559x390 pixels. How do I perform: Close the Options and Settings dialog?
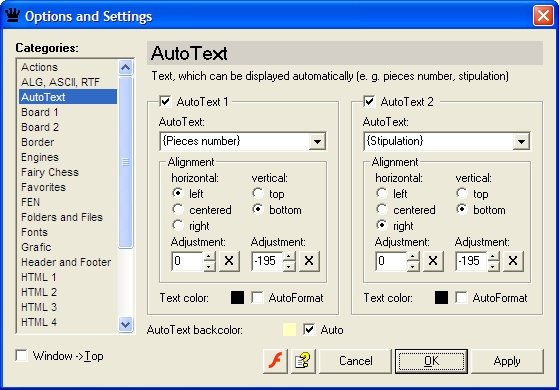[543, 16]
